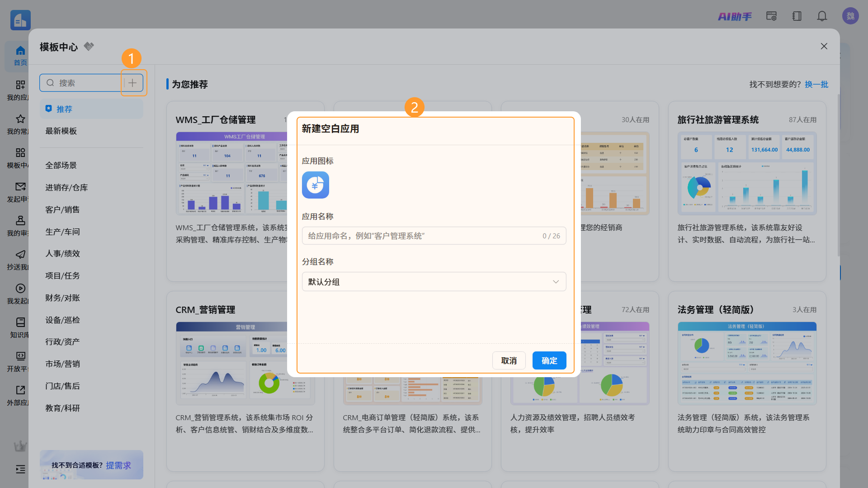Select 教育/科研 category
The height and width of the screenshot is (488, 868).
[62, 408]
